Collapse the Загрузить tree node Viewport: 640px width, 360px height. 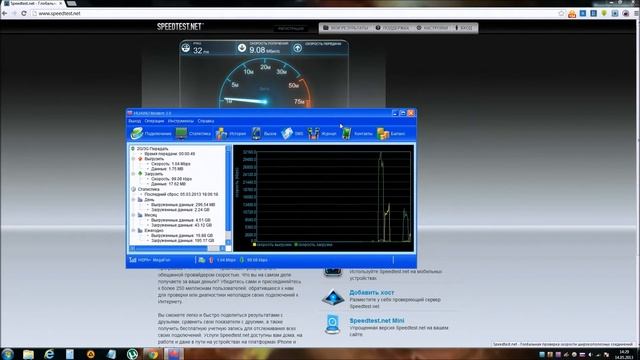coord(133,174)
